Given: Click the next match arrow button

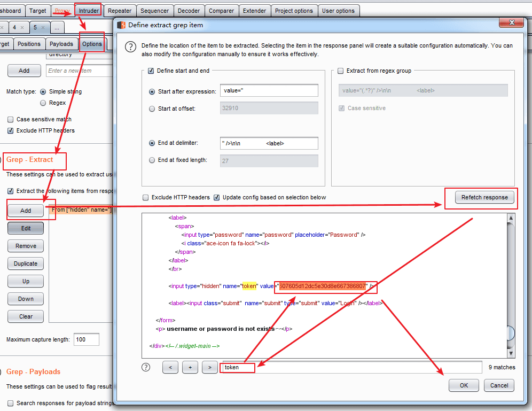Looking at the screenshot, I should pyautogui.click(x=210, y=367).
